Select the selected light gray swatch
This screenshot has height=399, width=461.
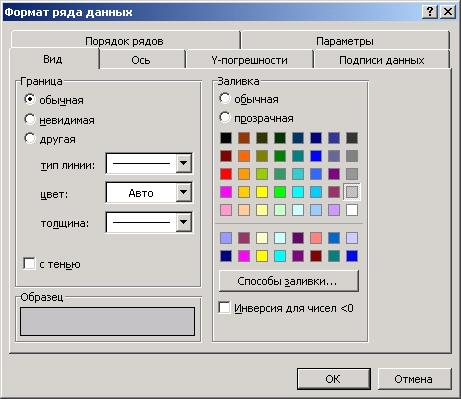[352, 192]
